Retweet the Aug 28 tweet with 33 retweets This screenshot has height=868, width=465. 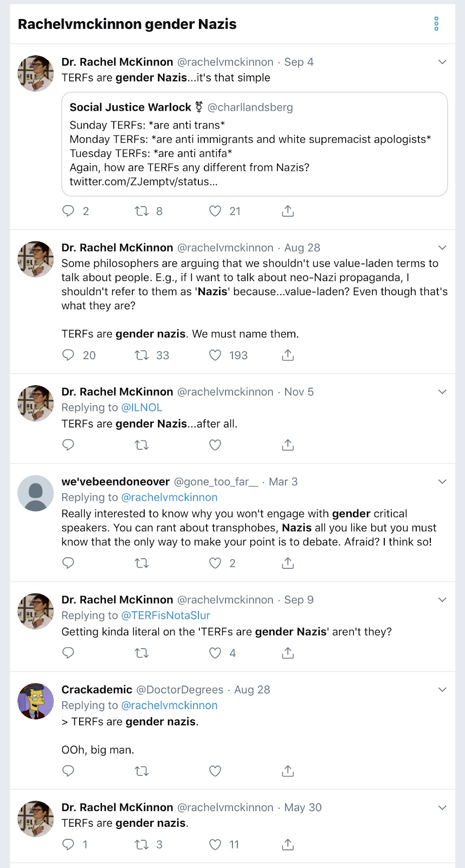(x=142, y=355)
